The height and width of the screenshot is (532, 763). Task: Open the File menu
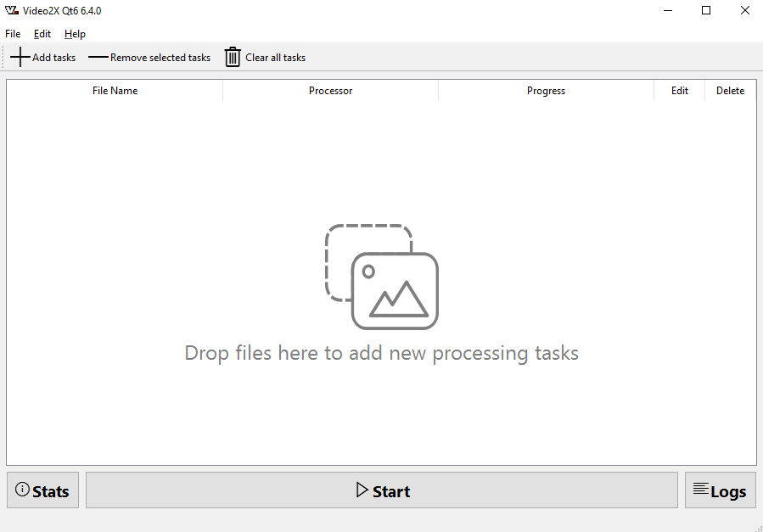pyautogui.click(x=13, y=34)
